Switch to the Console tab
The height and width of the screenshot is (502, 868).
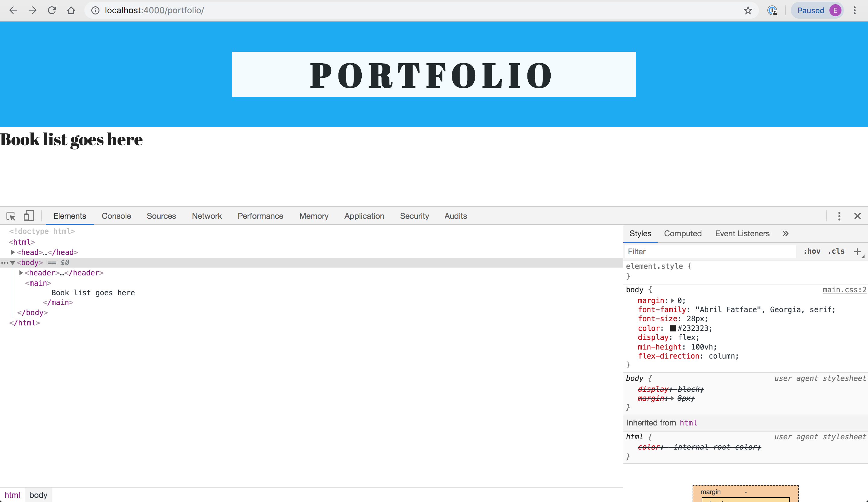click(x=116, y=216)
